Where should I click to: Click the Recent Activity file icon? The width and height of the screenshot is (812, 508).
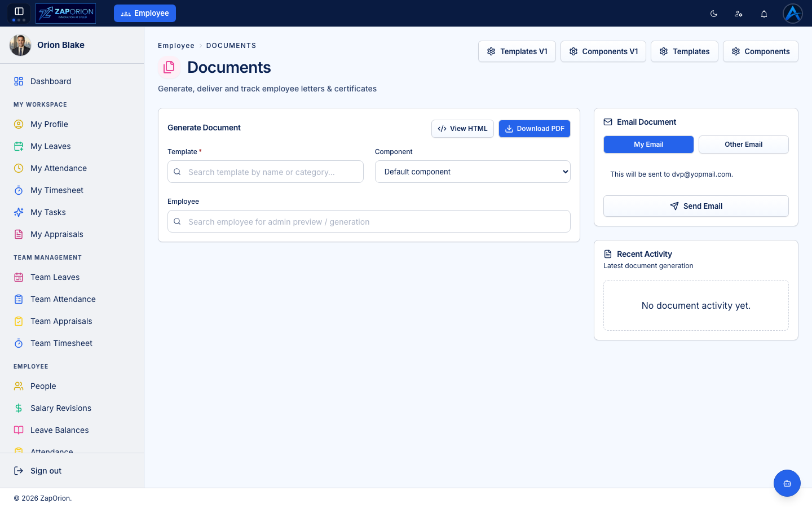(608, 254)
